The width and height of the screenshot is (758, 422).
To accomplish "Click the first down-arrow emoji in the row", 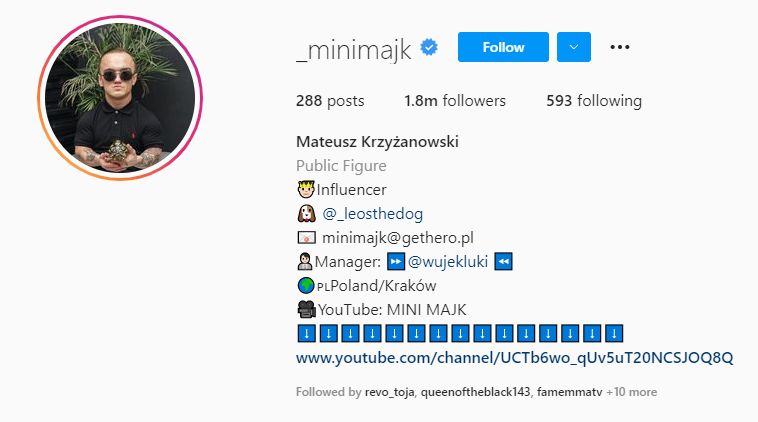I will (x=306, y=334).
